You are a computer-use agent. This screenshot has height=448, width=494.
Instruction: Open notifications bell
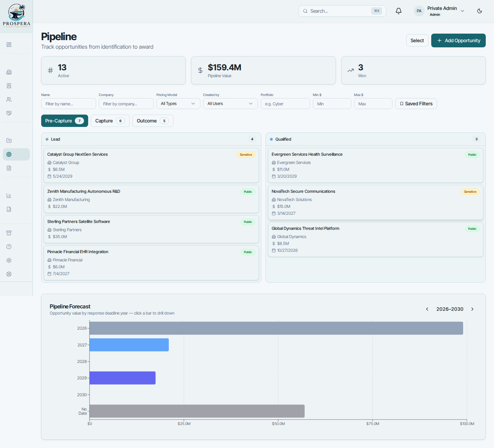point(399,11)
